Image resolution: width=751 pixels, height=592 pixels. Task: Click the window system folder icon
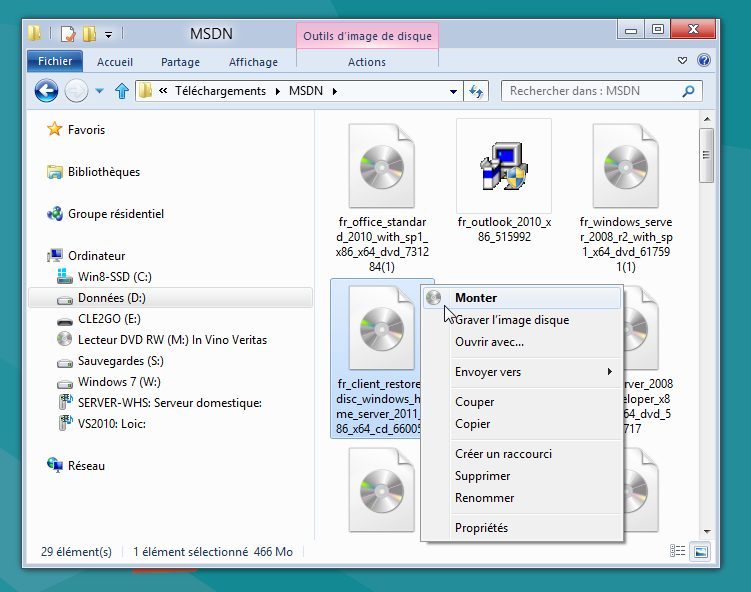point(34,34)
